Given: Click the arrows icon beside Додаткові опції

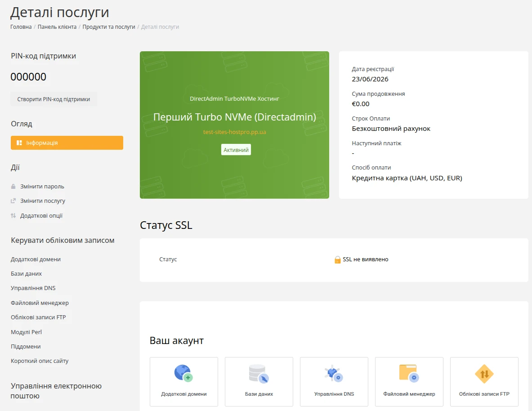Looking at the screenshot, I should point(13,215).
